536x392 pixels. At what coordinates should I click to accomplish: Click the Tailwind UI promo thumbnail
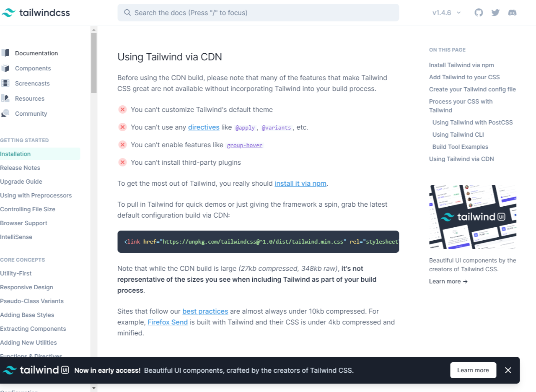coord(473,217)
